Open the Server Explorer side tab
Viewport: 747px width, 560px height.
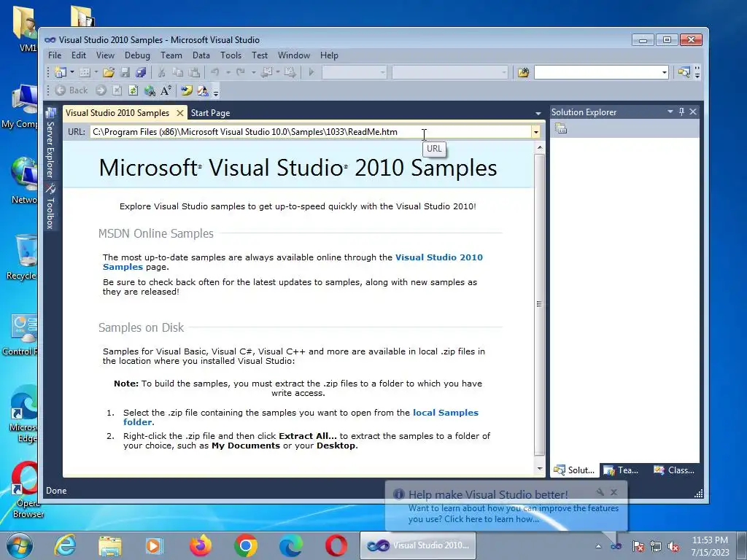point(50,144)
